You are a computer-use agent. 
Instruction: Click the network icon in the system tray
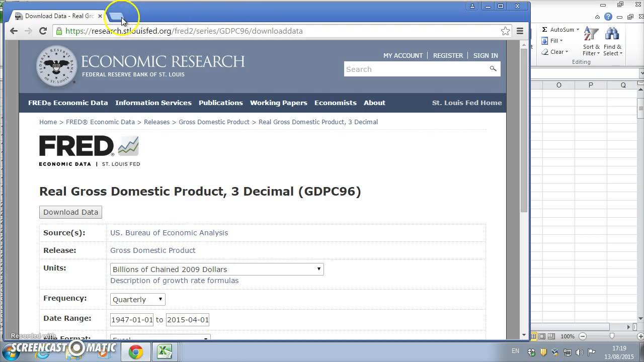coord(568,352)
